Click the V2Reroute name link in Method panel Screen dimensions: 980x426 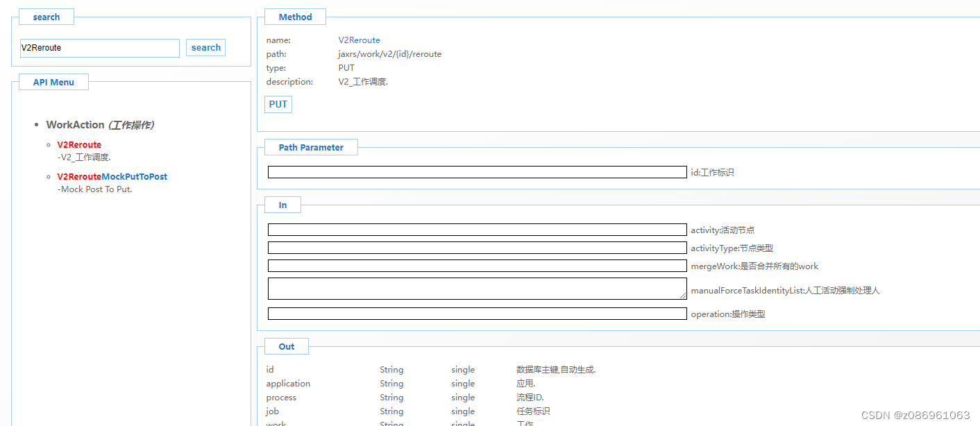359,40
